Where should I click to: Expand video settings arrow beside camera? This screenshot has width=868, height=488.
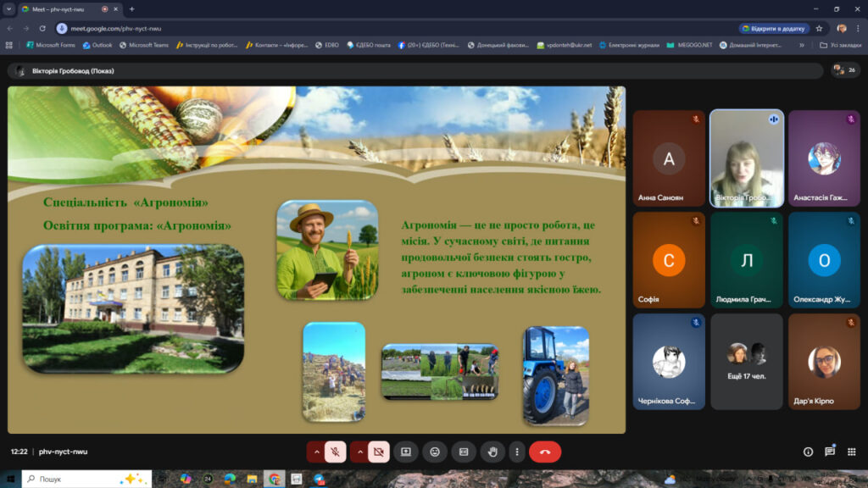coord(359,452)
